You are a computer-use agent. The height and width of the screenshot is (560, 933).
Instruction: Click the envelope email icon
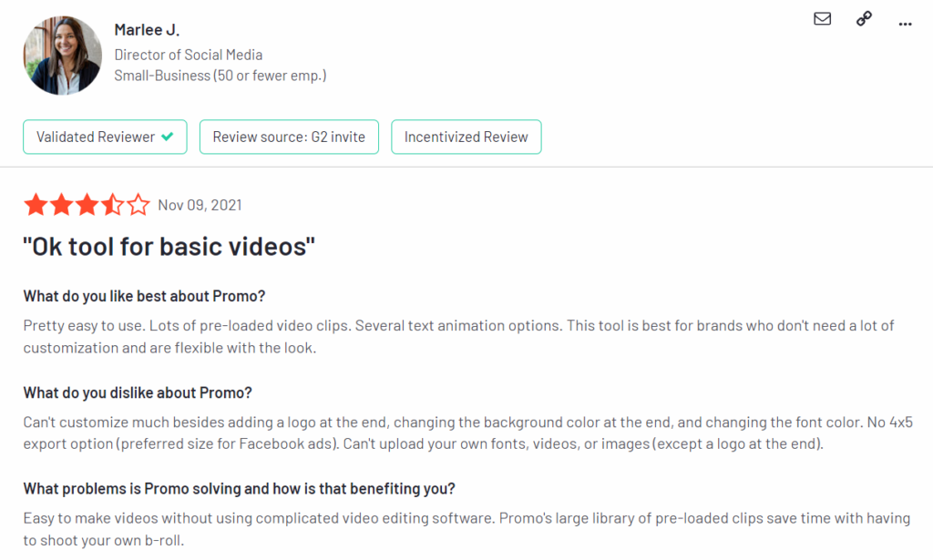click(x=822, y=19)
